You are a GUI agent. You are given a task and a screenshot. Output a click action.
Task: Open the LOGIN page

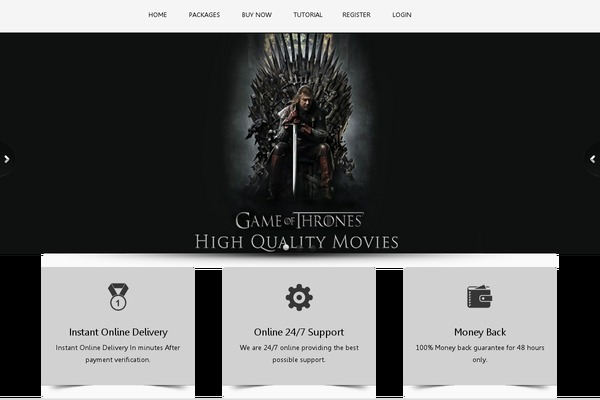(x=402, y=15)
